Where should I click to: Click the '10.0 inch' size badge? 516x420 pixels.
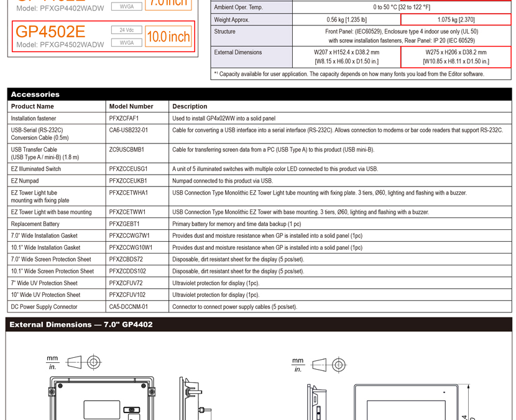[x=168, y=36]
